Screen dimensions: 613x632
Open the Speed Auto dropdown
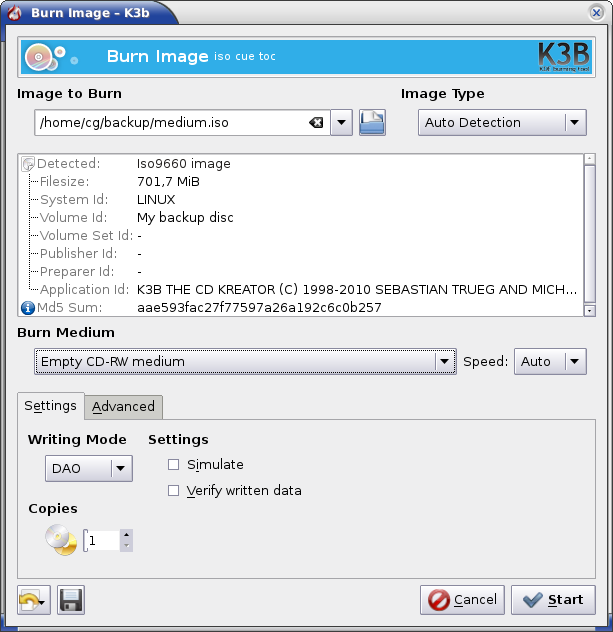point(551,362)
